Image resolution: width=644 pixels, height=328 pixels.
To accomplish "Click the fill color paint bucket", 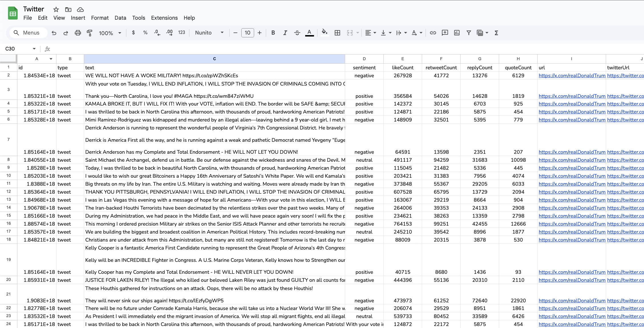I will [x=324, y=32].
